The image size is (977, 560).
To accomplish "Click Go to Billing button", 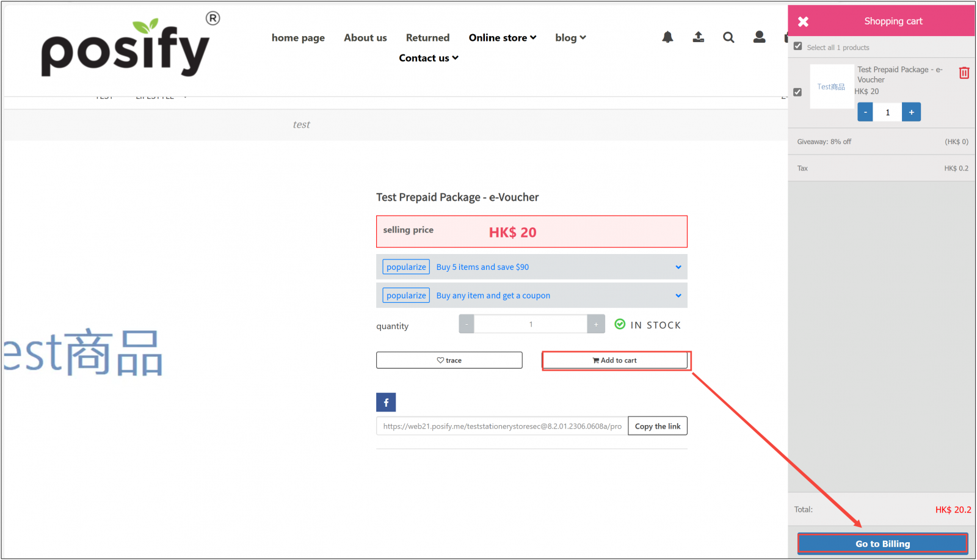I will 882,544.
